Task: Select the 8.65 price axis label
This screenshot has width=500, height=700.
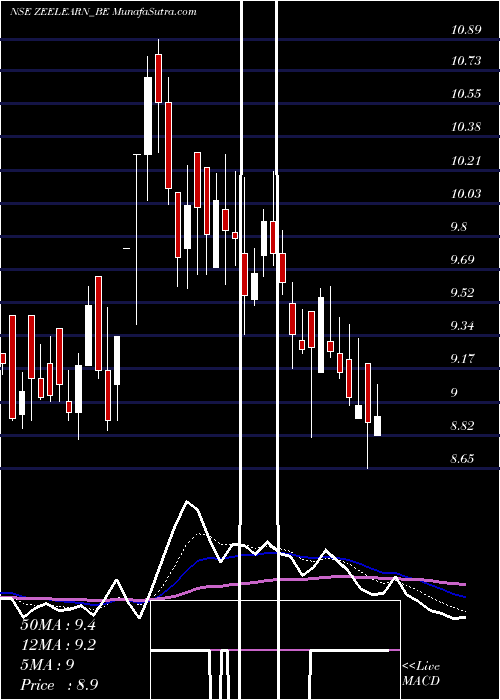Action: (462, 458)
